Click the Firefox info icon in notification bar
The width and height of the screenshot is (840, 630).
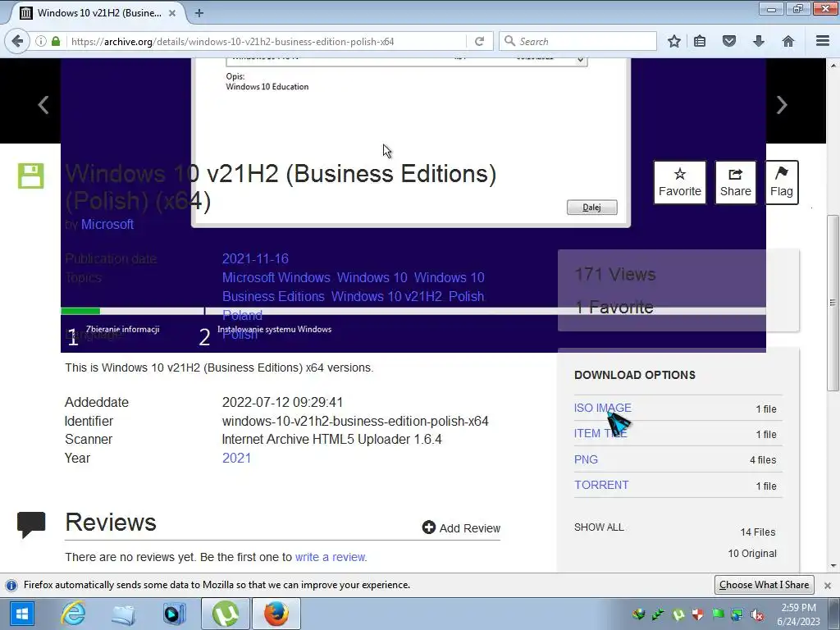(11, 585)
